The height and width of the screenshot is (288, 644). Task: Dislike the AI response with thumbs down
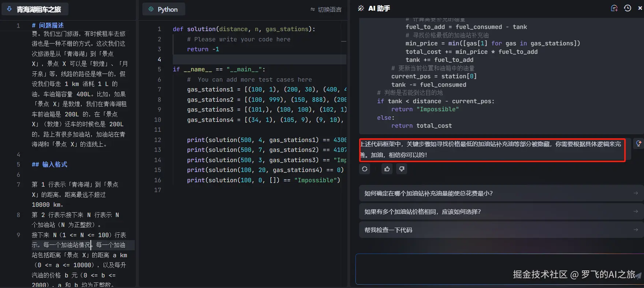click(402, 169)
